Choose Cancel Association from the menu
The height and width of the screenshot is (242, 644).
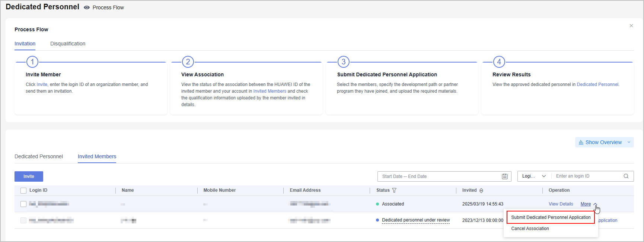530,229
